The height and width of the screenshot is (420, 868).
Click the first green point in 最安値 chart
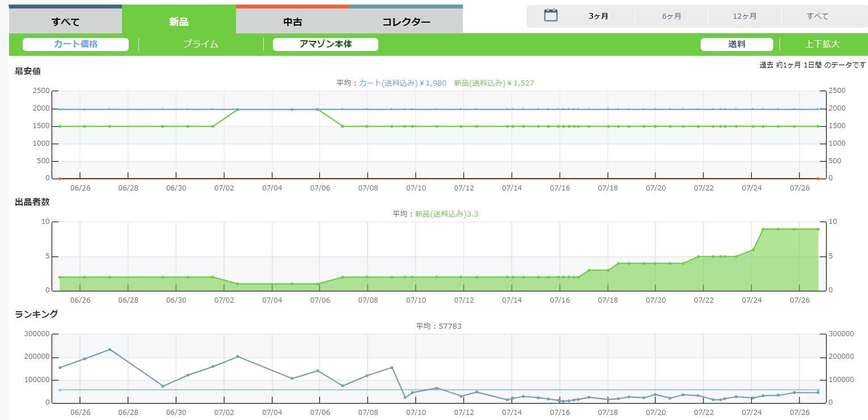tap(60, 126)
